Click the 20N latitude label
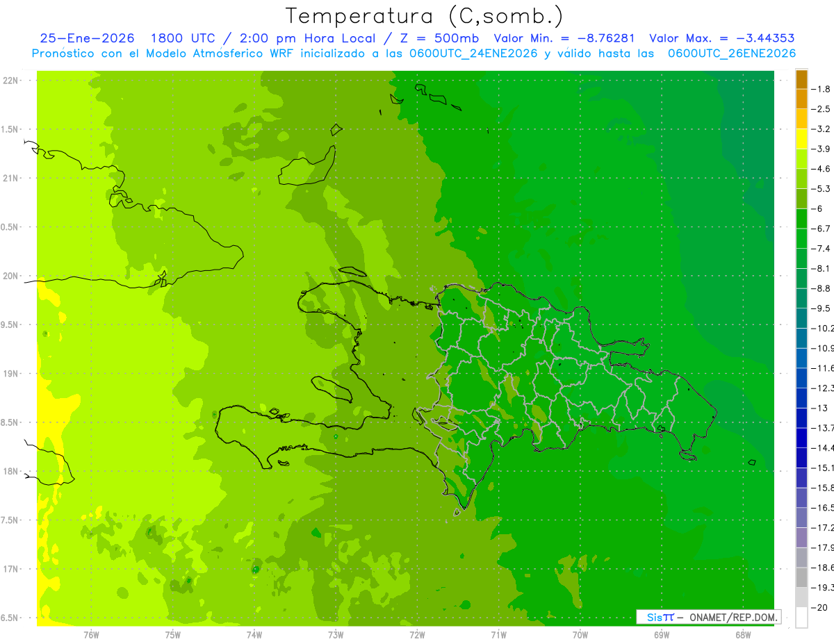This screenshot has width=834, height=644. pyautogui.click(x=12, y=276)
